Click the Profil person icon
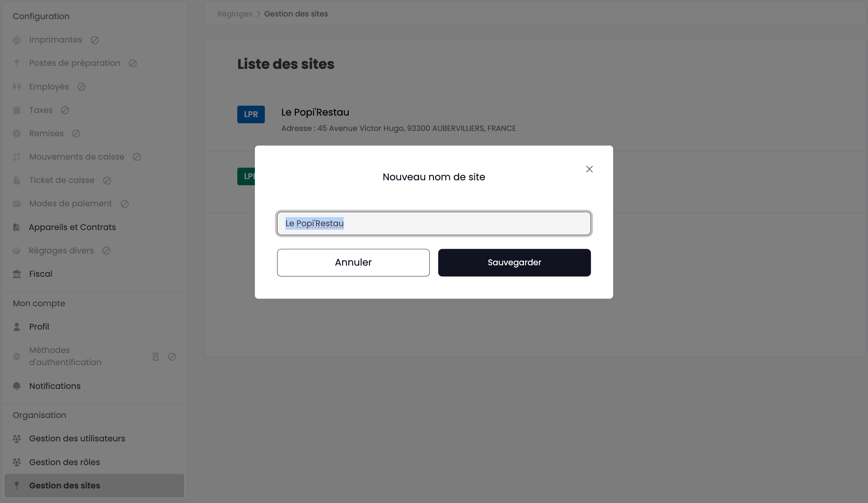Screen dimensions: 868x503 click(x=17, y=327)
